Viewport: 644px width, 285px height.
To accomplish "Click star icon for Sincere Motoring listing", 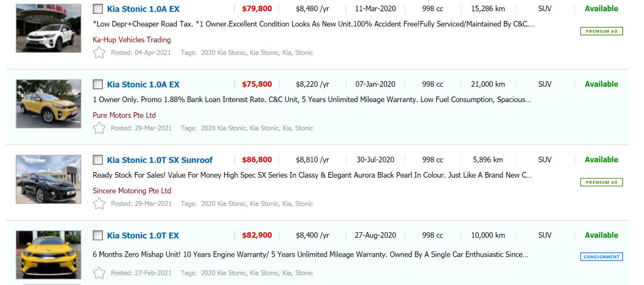I will [99, 204].
